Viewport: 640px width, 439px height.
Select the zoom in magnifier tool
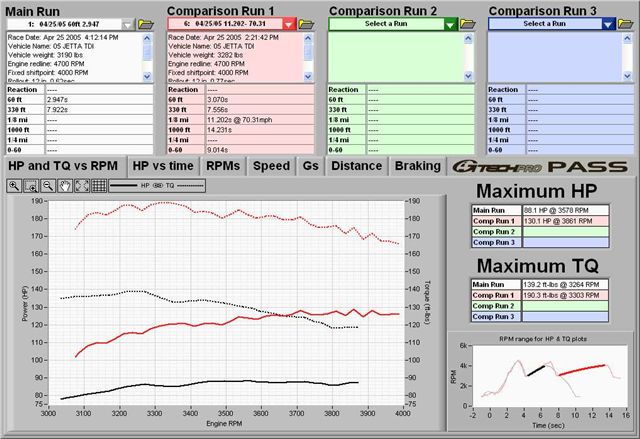tap(14, 186)
